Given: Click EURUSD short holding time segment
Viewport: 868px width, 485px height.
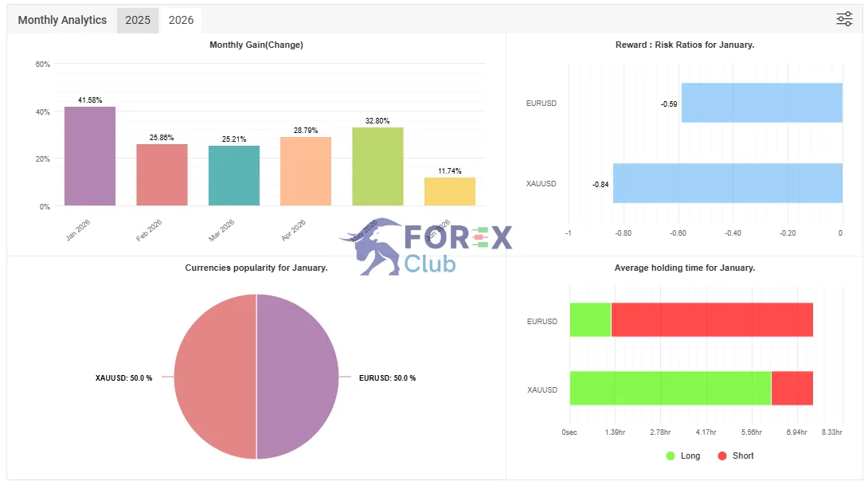Looking at the screenshot, I should click(x=712, y=319).
